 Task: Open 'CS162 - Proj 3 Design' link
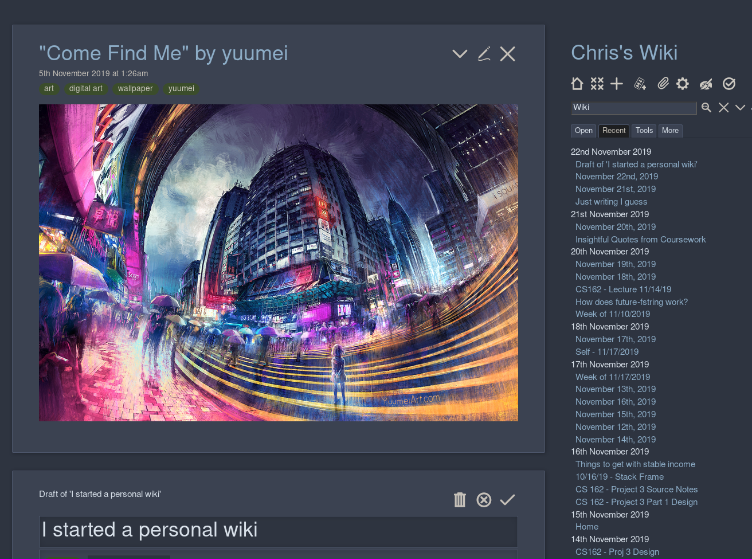[617, 552]
